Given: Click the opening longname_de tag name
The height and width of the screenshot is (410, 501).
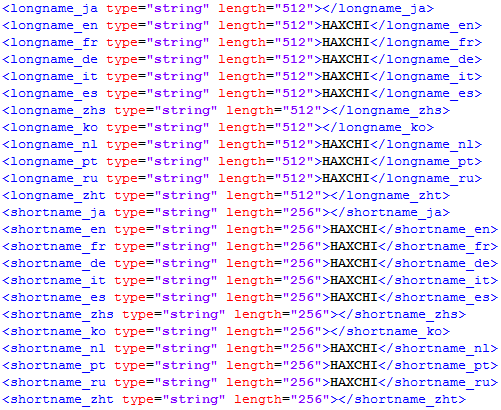Looking at the screenshot, I should (54, 59).
